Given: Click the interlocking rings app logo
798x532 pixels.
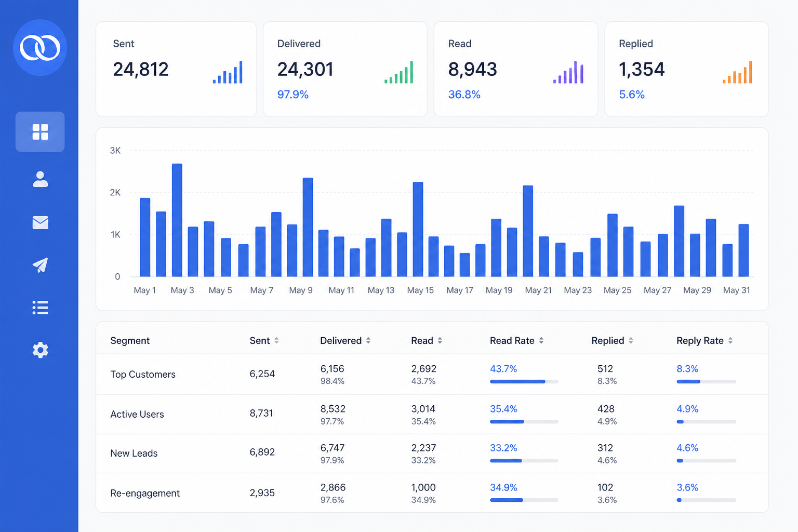Looking at the screenshot, I should coord(40,48).
